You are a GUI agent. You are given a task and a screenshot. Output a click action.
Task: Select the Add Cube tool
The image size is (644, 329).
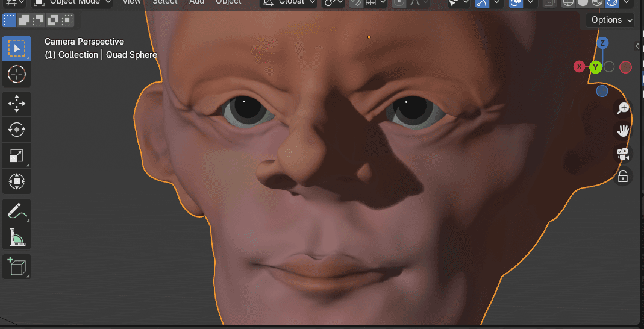coord(16,266)
